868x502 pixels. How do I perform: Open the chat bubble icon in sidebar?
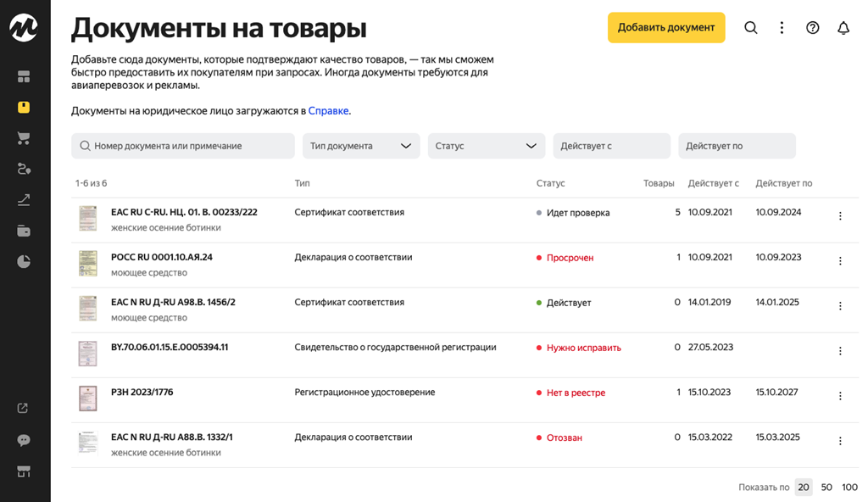pyautogui.click(x=24, y=440)
